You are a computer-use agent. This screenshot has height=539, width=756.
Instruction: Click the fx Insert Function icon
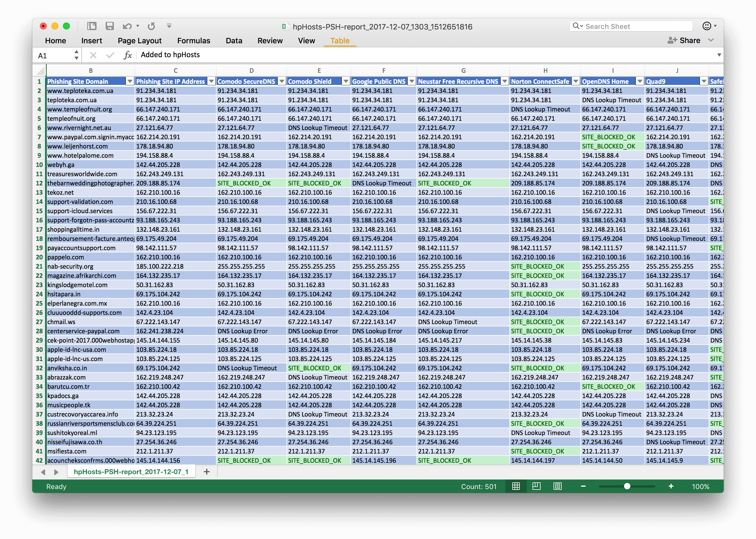coord(128,55)
